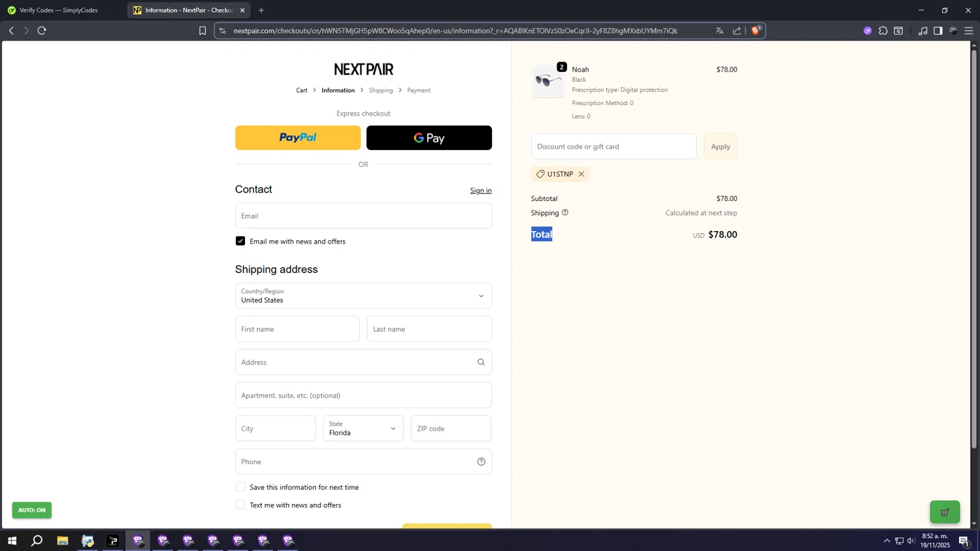Click the Leo AI purple icon
The image size is (980, 551).
(x=868, y=31)
